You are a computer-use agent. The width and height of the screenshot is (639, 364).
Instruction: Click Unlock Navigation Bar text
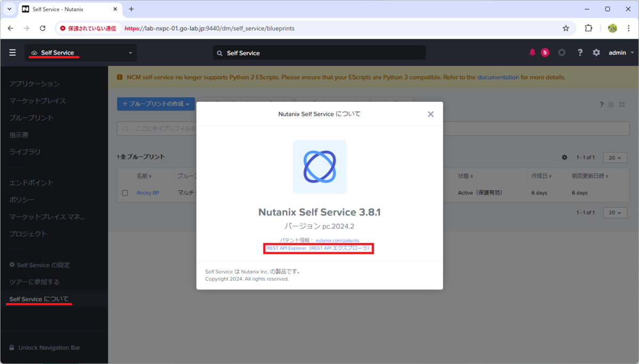(49, 348)
